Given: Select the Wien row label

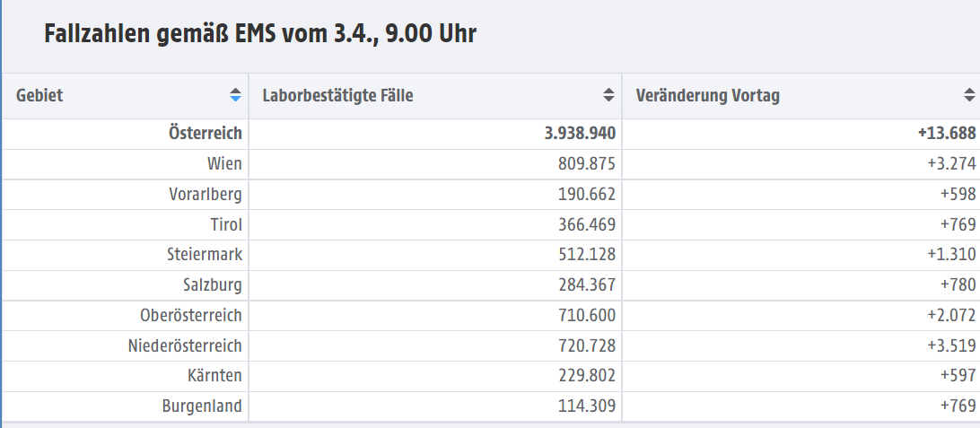Looking at the screenshot, I should pyautogui.click(x=224, y=164).
